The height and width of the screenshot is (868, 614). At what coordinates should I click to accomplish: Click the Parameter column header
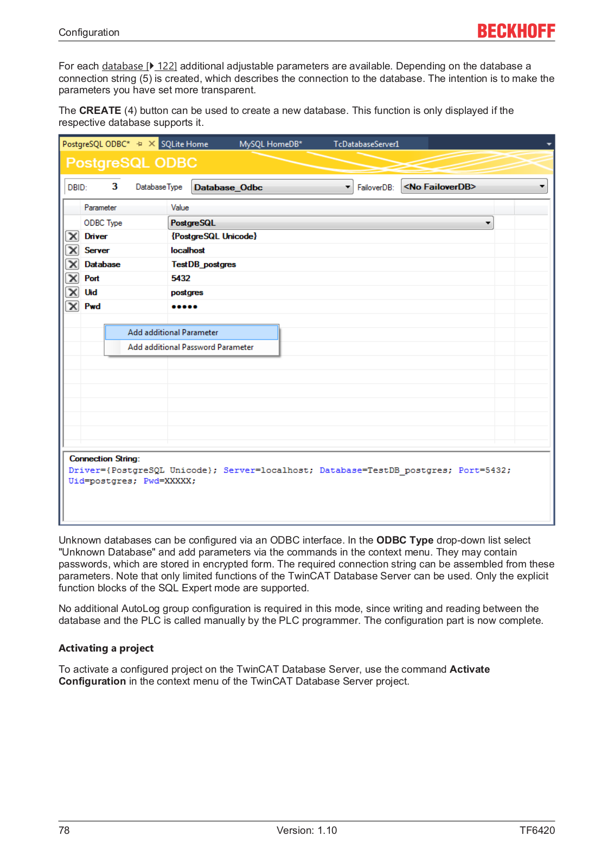[124, 208]
